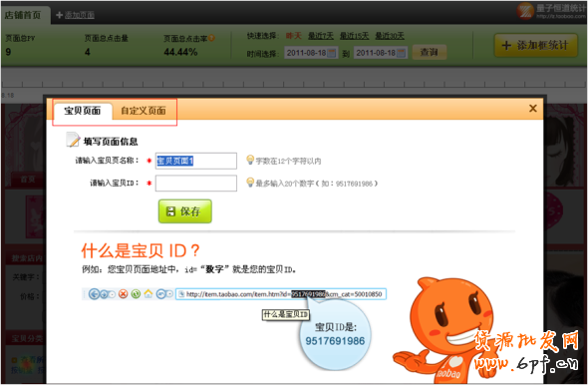Click the red stop icon in example
The height and width of the screenshot is (385, 588).
coord(123,294)
